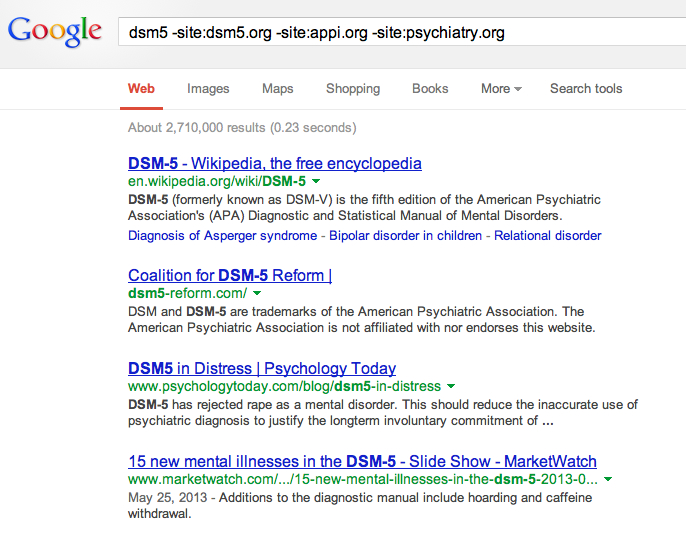Open the Books tab

430,88
